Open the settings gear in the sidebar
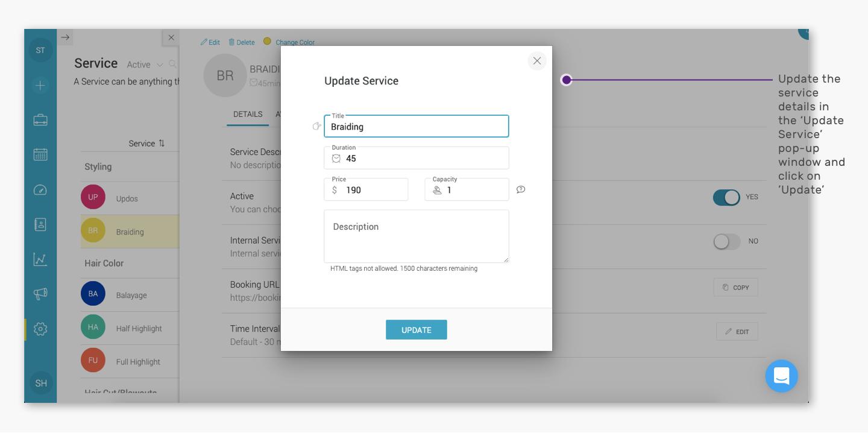The width and height of the screenshot is (868, 433). pos(40,329)
